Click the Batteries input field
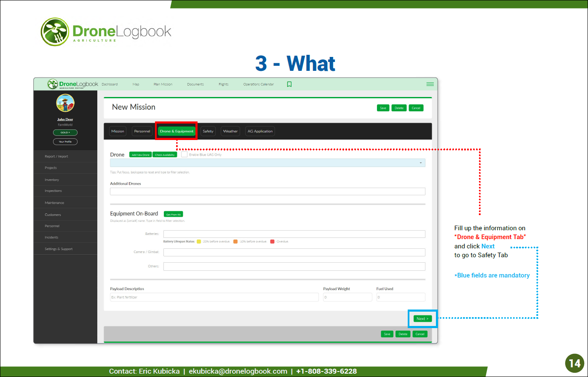Viewport: 588px width, 377px height. point(294,234)
